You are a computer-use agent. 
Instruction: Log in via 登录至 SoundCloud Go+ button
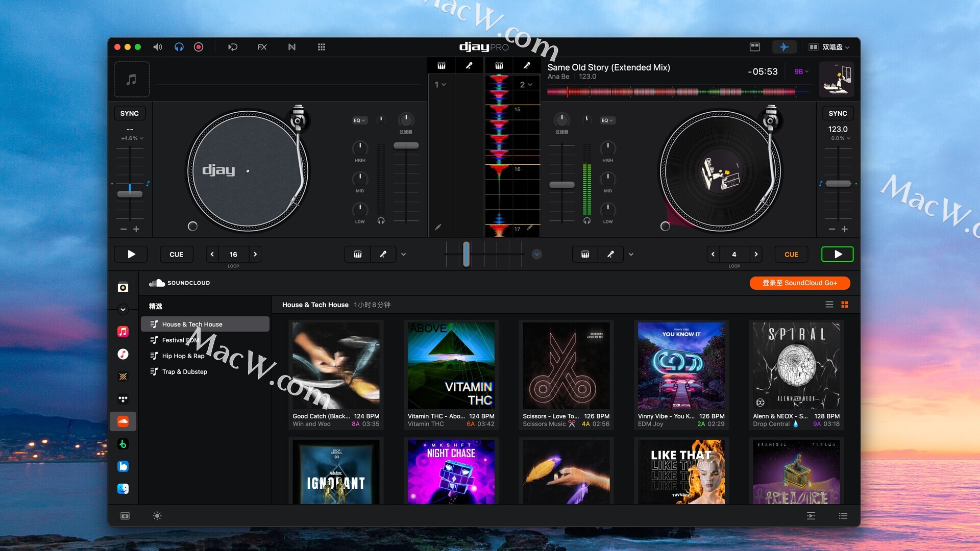point(799,283)
